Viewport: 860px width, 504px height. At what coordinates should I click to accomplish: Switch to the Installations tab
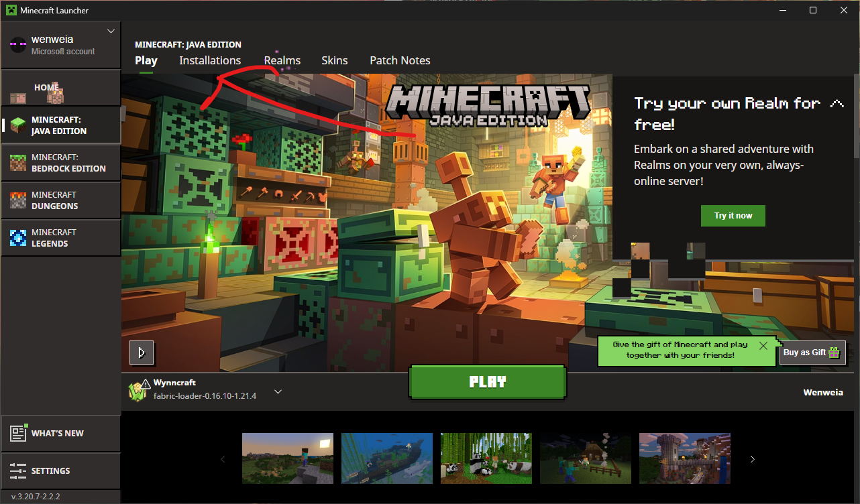(x=210, y=60)
